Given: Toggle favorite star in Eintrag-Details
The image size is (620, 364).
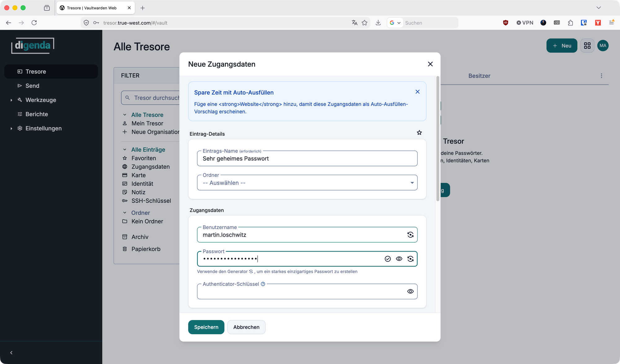Looking at the screenshot, I should tap(419, 133).
